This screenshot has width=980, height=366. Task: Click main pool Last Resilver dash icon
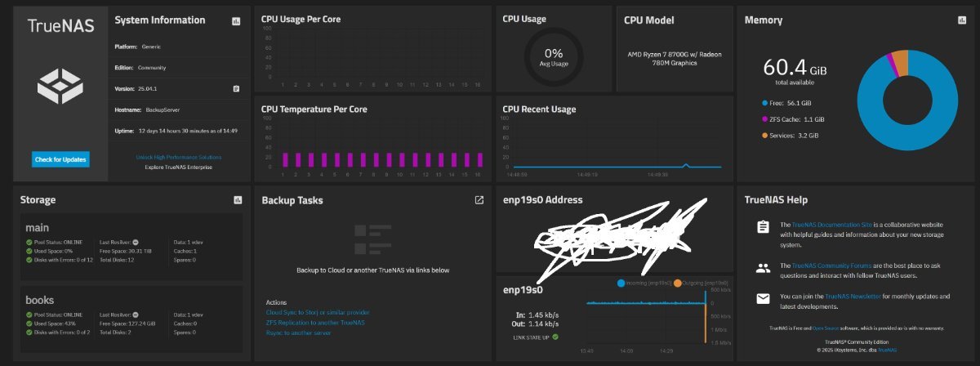point(135,243)
